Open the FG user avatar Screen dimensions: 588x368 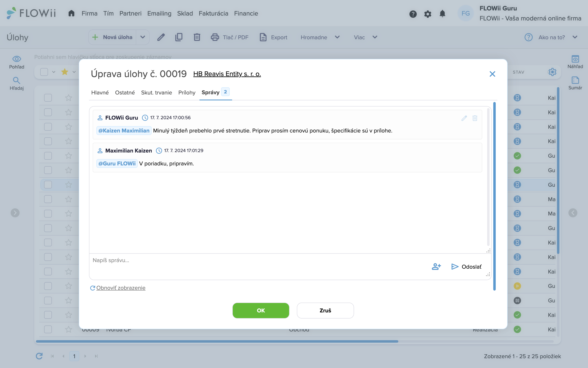point(465,13)
